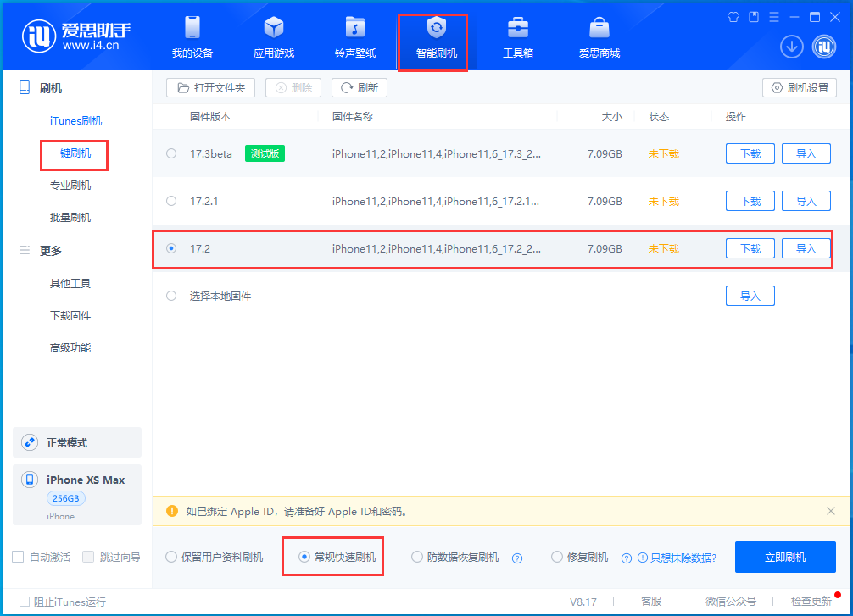The width and height of the screenshot is (853, 616).
Task: Open the 只想抹除数据 link
Action: point(684,557)
